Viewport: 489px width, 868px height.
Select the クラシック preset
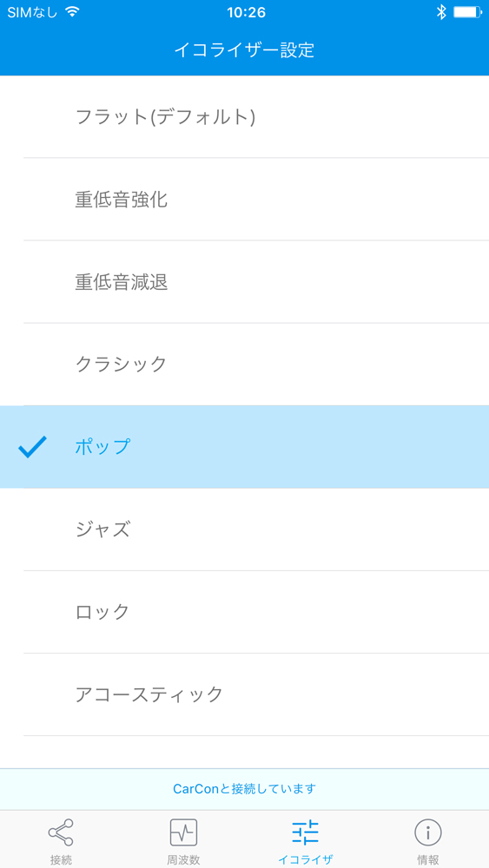[x=244, y=365]
